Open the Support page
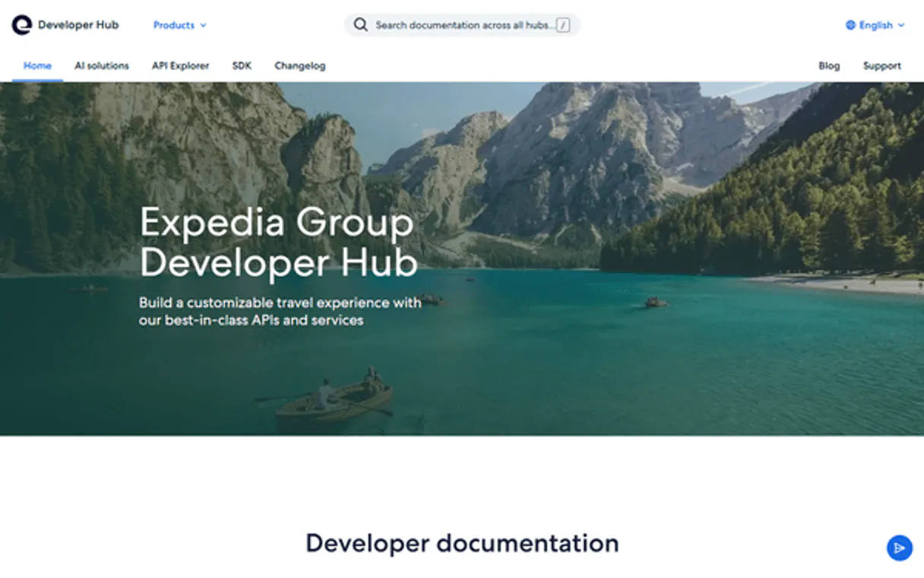This screenshot has height=578, width=924. click(x=881, y=65)
